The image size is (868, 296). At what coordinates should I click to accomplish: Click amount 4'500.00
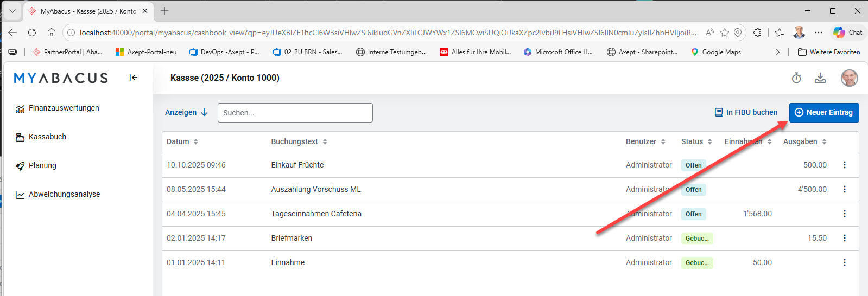[x=812, y=189]
